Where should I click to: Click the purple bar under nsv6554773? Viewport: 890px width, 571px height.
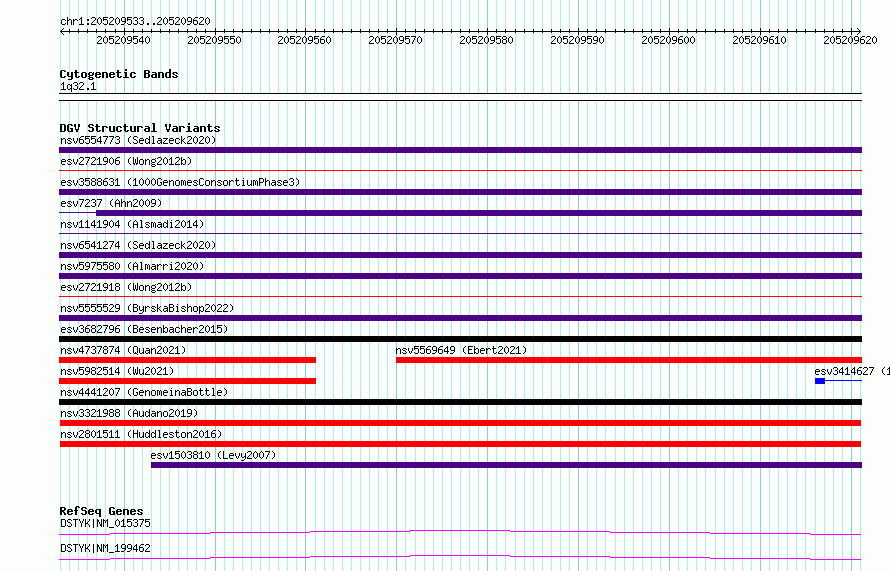point(460,150)
